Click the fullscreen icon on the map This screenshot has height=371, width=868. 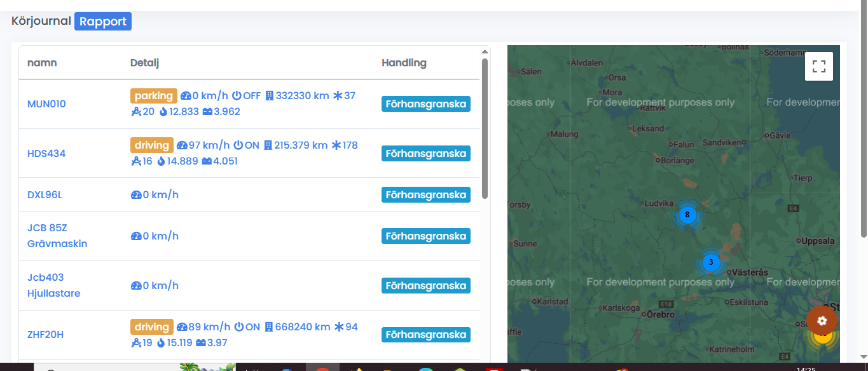click(818, 66)
